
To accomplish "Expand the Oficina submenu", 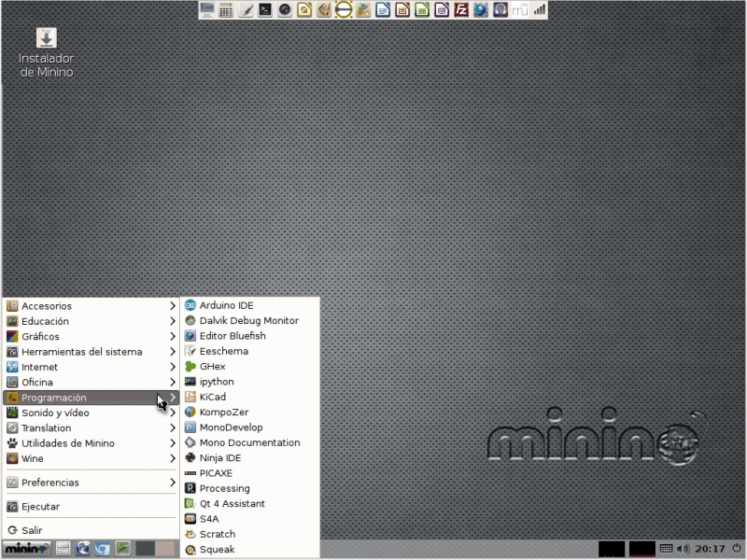I will (91, 382).
